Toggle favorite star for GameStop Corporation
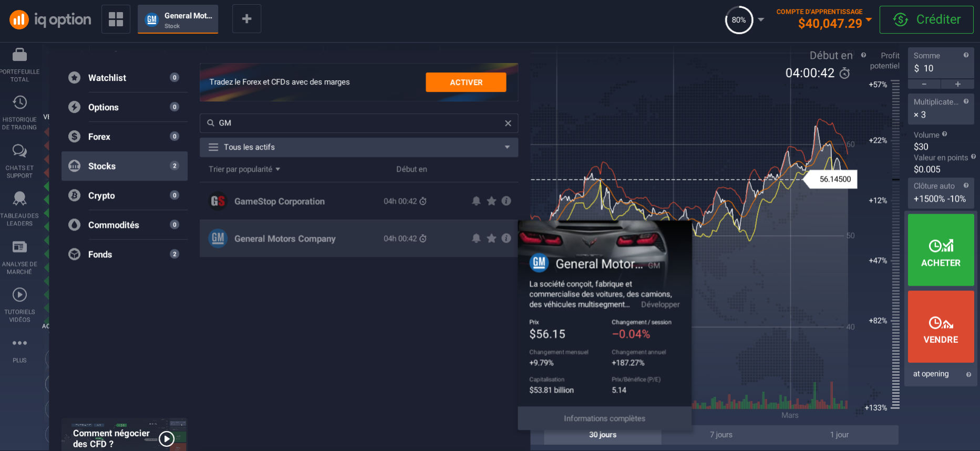 click(x=491, y=201)
